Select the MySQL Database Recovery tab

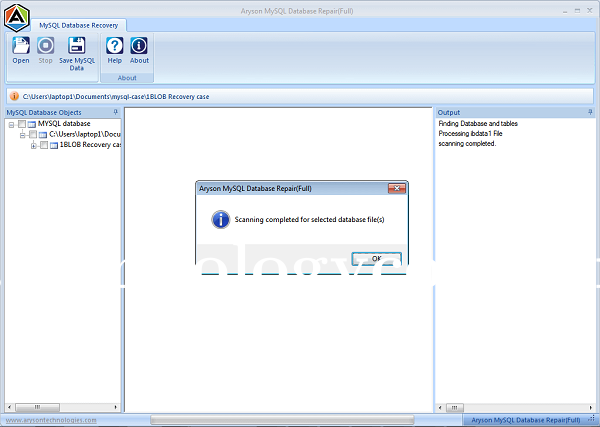click(78, 25)
